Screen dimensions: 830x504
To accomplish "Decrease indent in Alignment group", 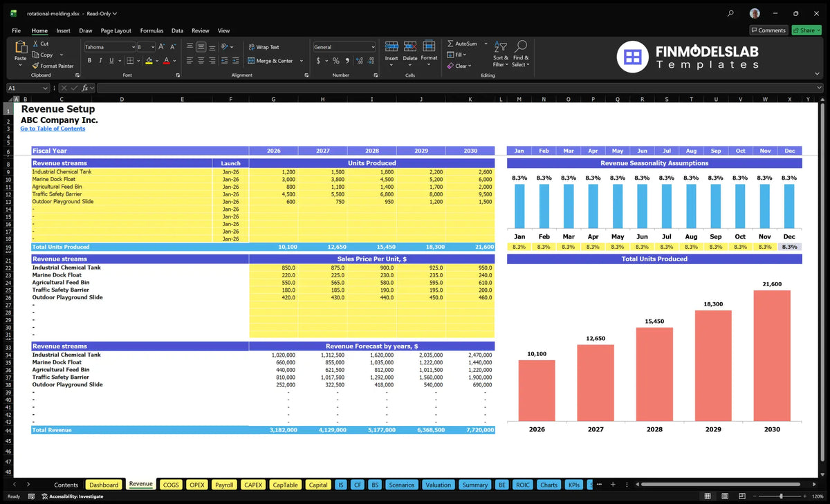I will [x=225, y=61].
